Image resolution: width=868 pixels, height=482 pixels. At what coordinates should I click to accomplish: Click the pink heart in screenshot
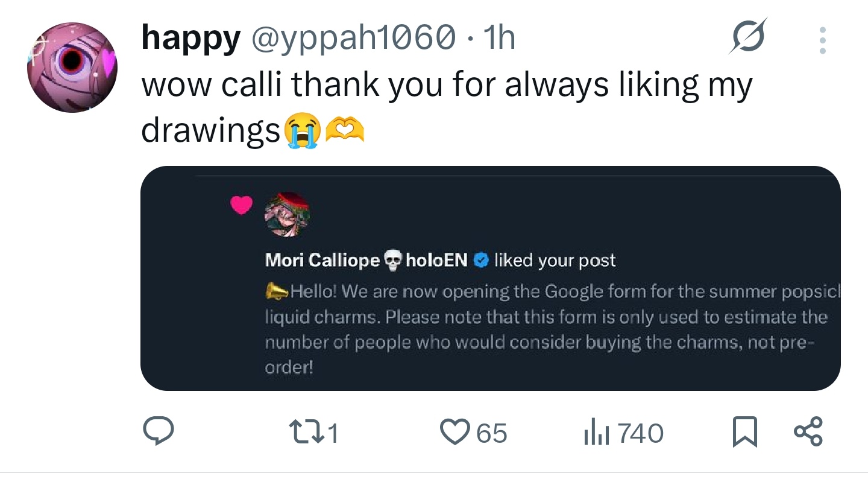(x=242, y=206)
